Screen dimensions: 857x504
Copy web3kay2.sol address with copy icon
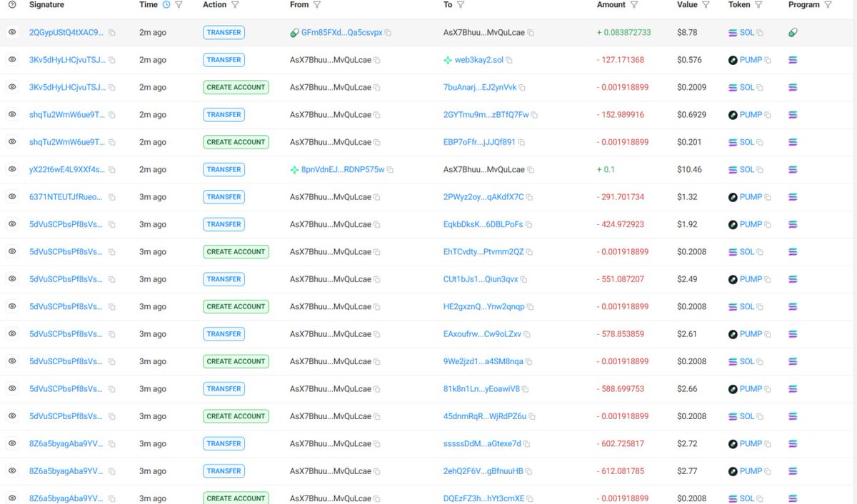point(509,60)
